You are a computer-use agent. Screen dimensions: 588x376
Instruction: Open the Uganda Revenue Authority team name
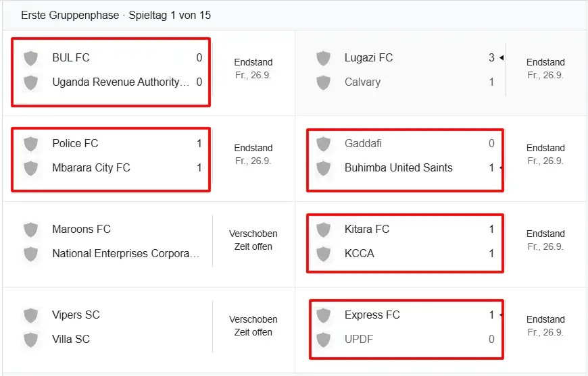point(120,82)
